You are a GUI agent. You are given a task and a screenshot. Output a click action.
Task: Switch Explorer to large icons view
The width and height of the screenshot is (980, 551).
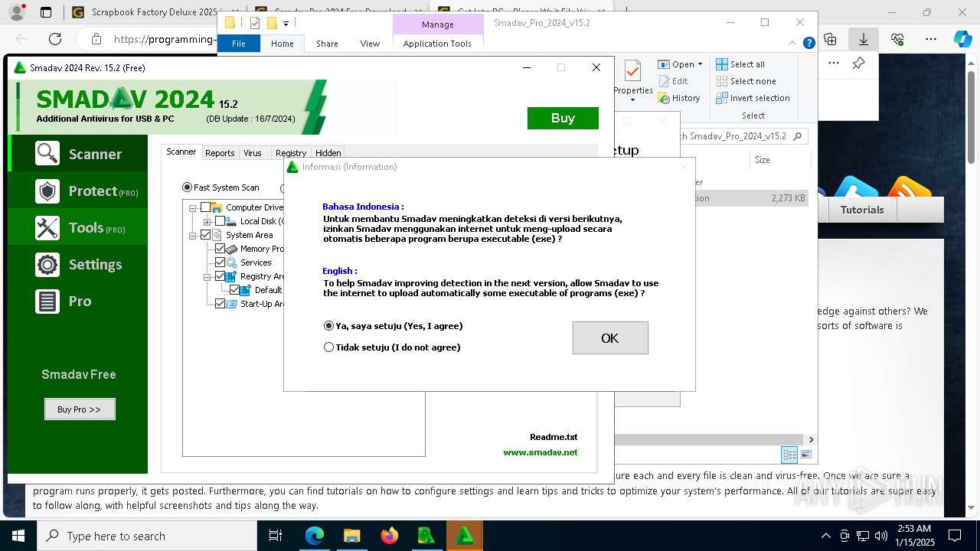coord(806,455)
